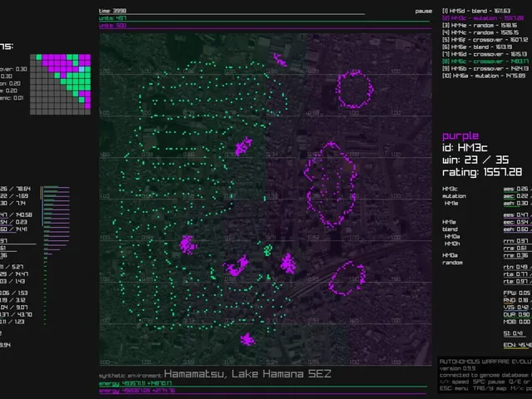
Task: Select green leaderboard entry [8] crossover
Action: 485,62
